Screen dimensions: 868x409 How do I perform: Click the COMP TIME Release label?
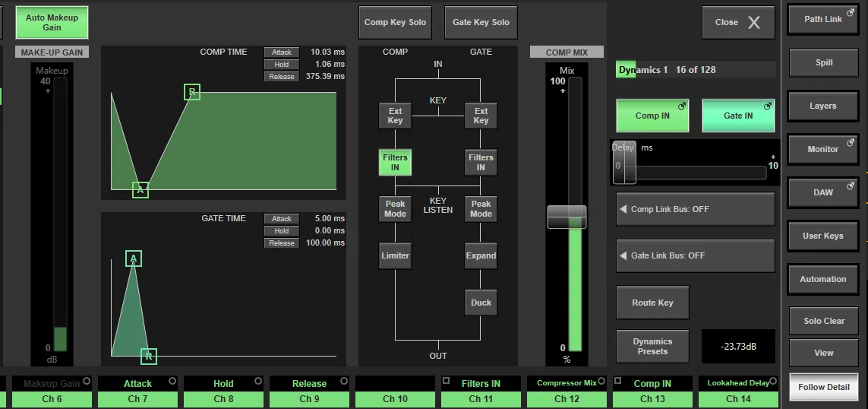pyautogui.click(x=282, y=77)
